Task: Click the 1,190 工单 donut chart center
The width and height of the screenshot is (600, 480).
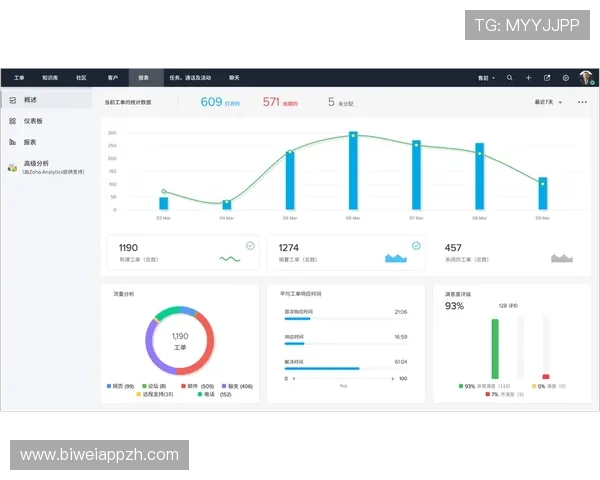Action: tap(180, 341)
